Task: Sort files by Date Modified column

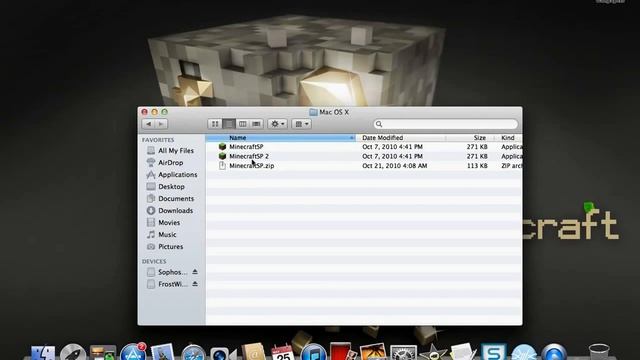Action: point(401,138)
